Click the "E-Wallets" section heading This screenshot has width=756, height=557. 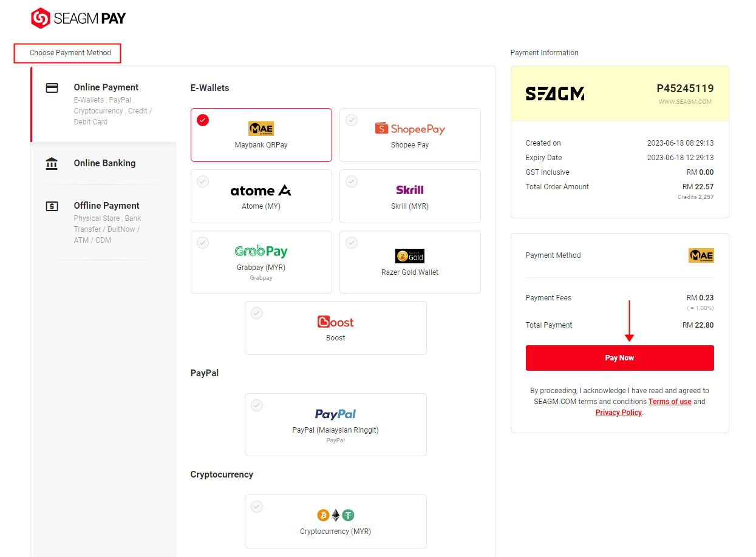210,88
